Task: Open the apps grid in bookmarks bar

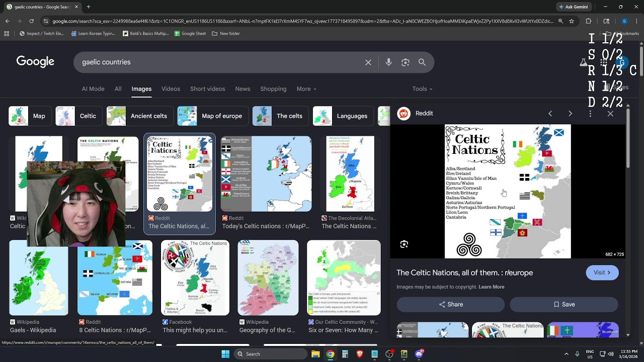Action: coord(7,34)
